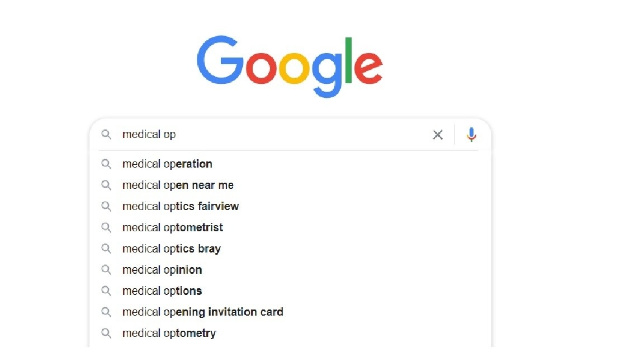Click the magnifier icon in search box
The image size is (644, 362).
click(x=106, y=135)
